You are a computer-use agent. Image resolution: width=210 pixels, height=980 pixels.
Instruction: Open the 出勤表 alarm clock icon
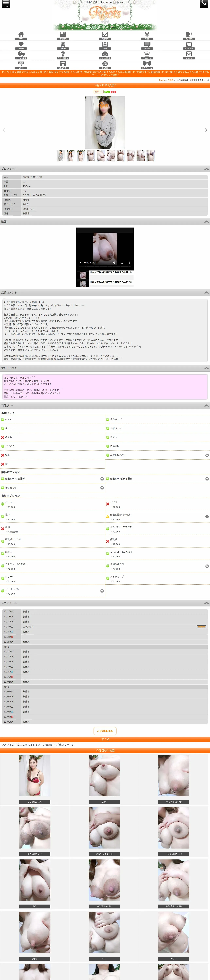63,46
